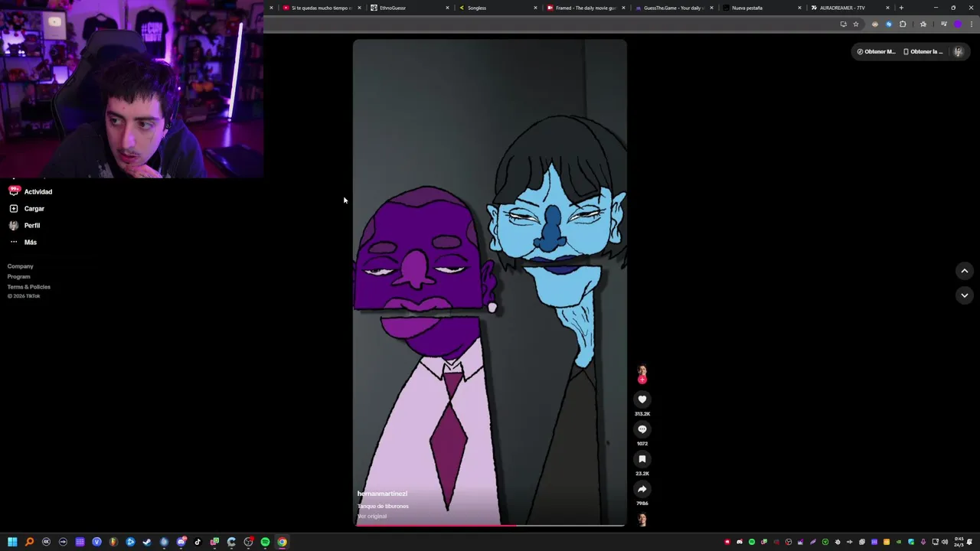The image size is (980, 551).
Task: Click the install app icon in address bar
Action: click(x=843, y=24)
